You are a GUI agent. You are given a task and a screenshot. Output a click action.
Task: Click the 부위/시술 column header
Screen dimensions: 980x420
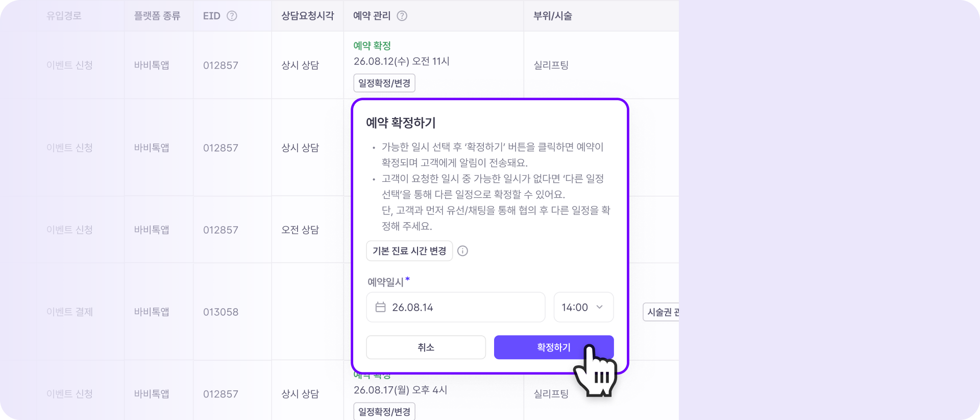(x=553, y=16)
